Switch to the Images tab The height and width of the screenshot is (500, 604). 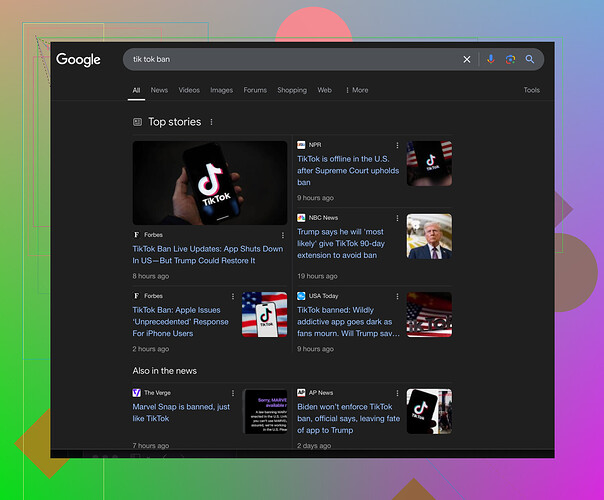[x=221, y=90]
